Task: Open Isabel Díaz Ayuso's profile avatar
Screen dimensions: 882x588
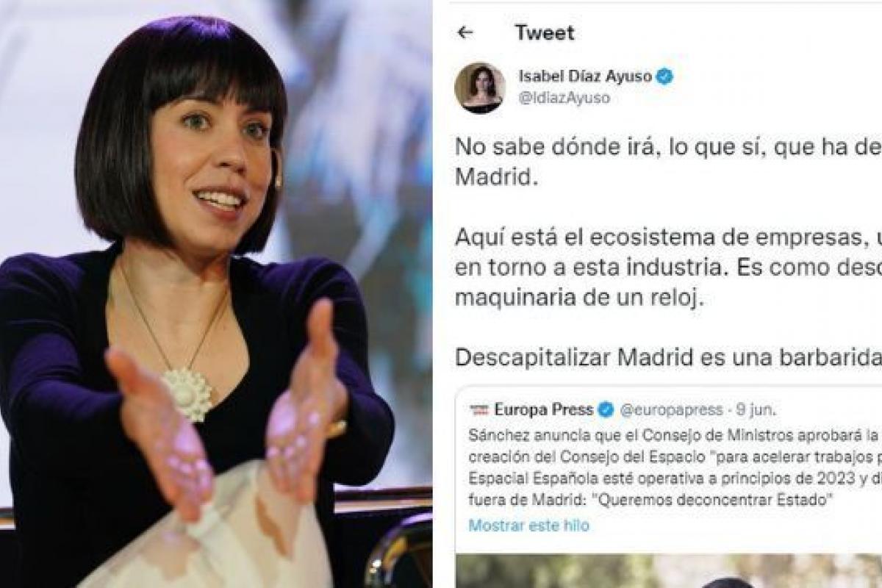Action: pos(480,87)
